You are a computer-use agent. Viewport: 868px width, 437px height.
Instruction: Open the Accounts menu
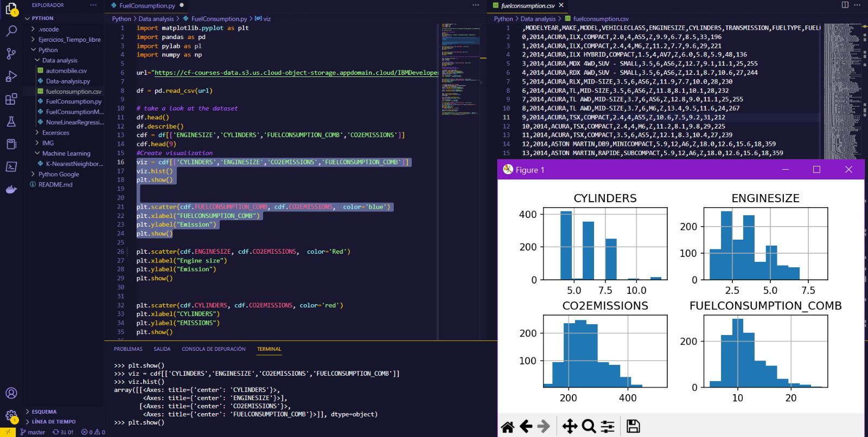11,393
